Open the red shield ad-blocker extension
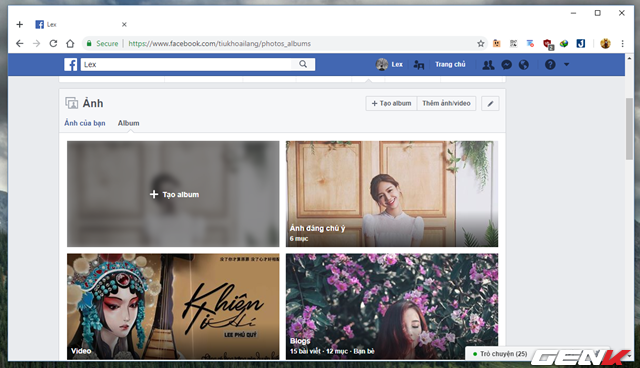The image size is (640, 368). [x=548, y=44]
